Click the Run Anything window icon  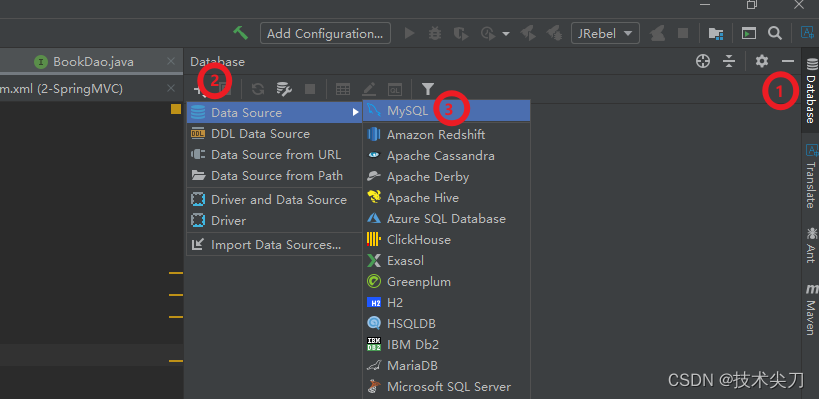pyautogui.click(x=749, y=33)
